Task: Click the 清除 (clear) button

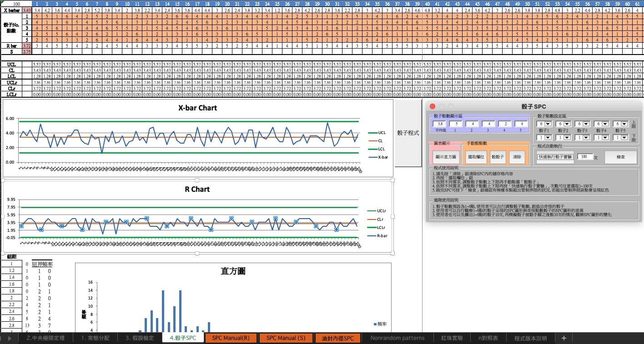Action: [x=517, y=157]
